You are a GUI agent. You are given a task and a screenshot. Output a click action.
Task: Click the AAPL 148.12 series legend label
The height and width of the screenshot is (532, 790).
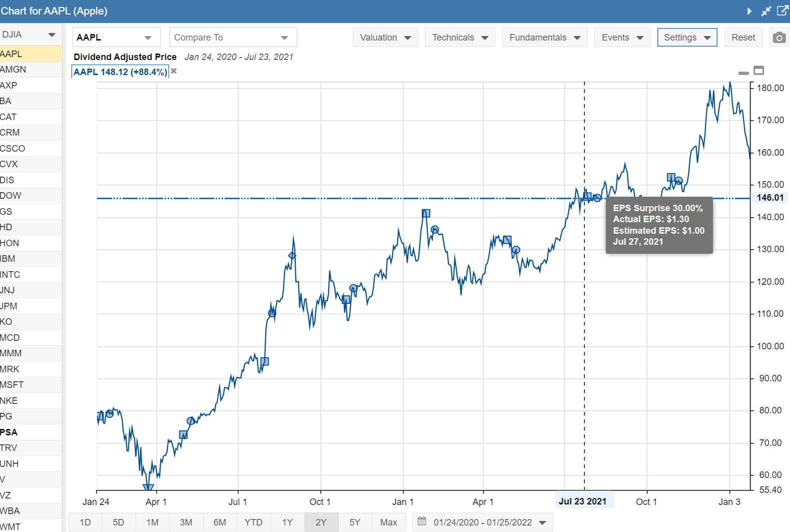tap(120, 72)
